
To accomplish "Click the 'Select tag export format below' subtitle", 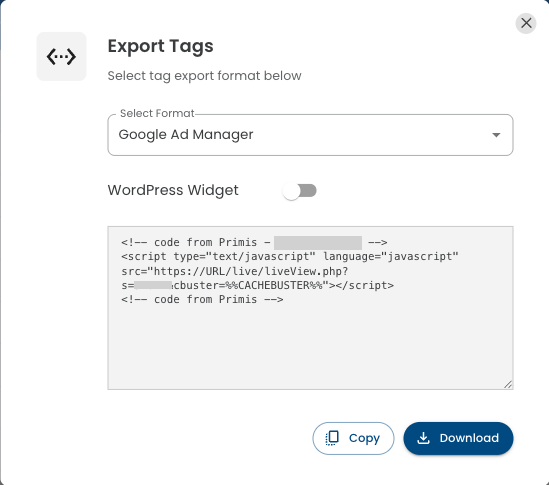I will [x=204, y=76].
